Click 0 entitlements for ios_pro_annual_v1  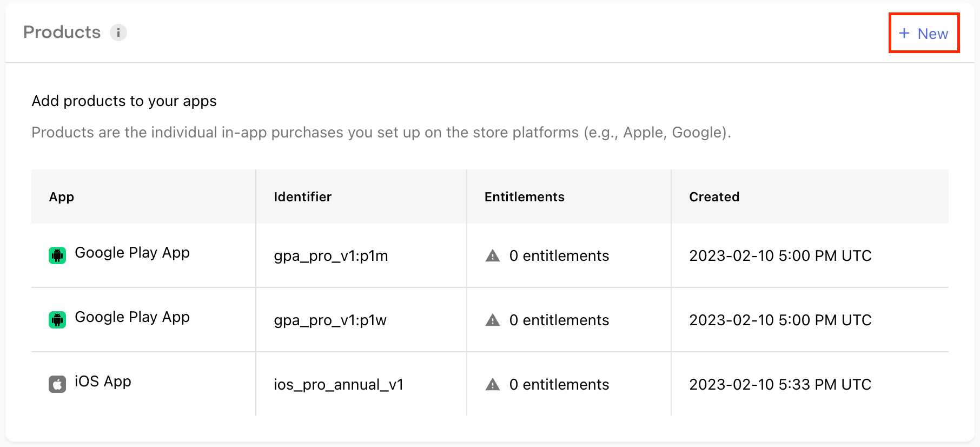[559, 384]
